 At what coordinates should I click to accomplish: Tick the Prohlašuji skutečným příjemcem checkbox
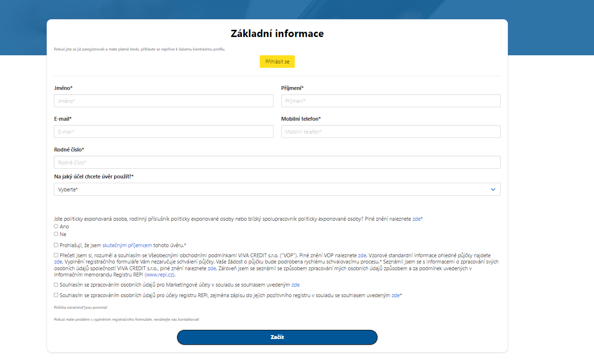coord(56,245)
